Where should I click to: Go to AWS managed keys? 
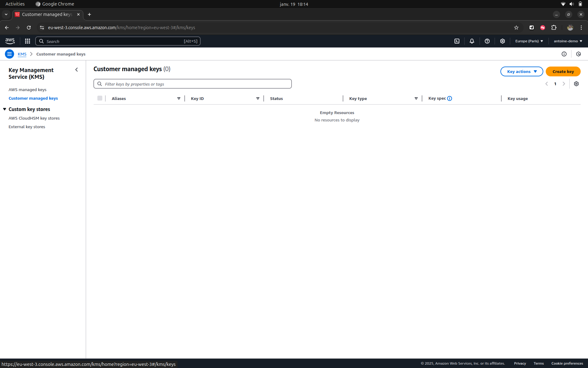(28, 90)
